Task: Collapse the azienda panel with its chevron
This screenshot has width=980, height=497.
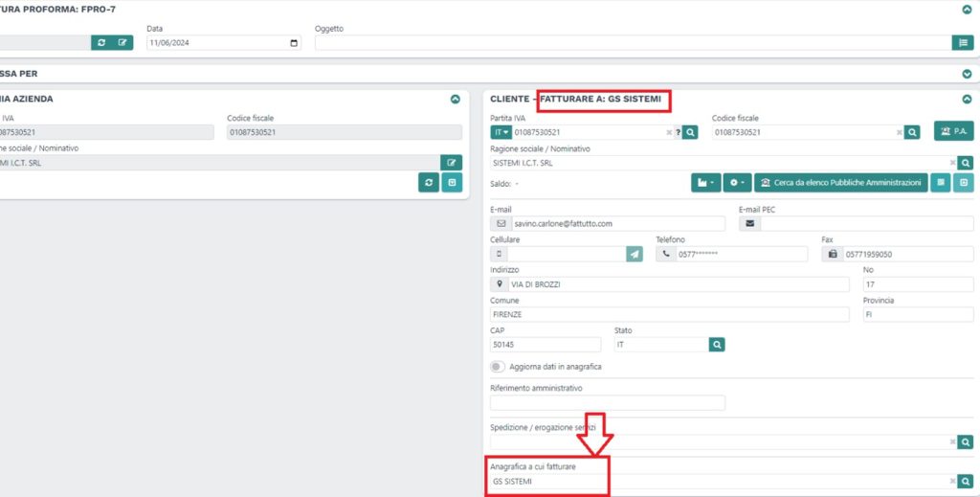Action: (x=455, y=99)
